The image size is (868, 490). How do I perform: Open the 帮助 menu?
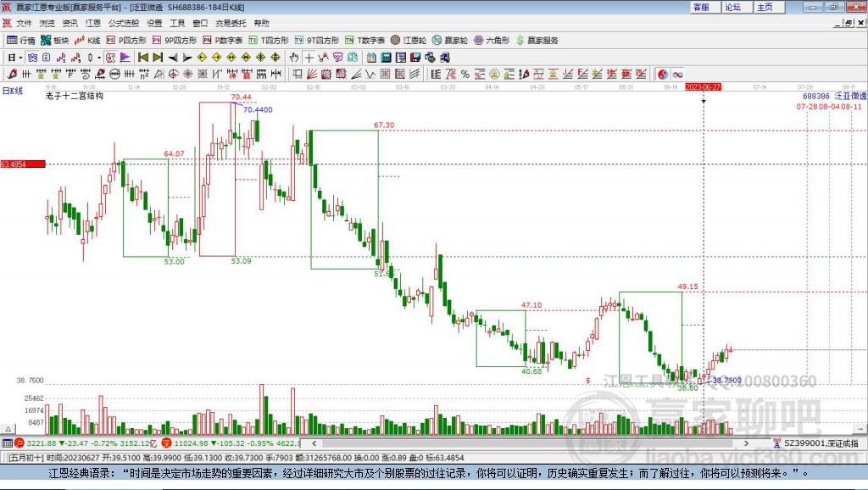(261, 23)
